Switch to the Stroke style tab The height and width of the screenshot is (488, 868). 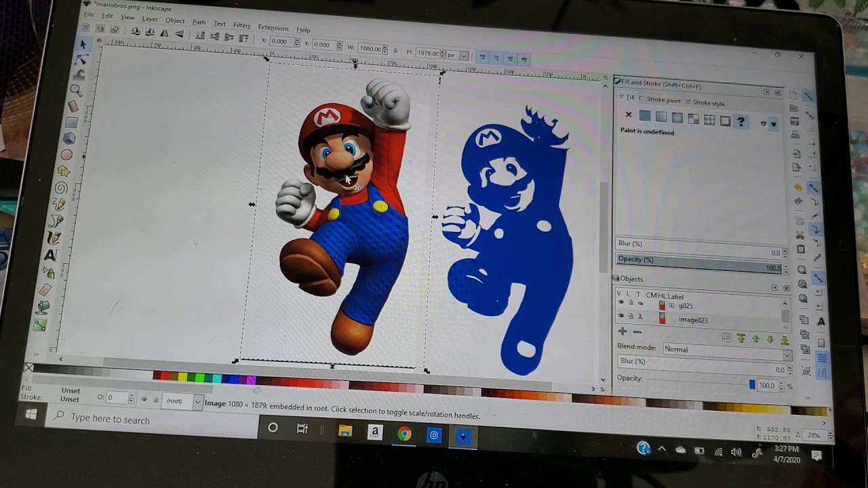(x=706, y=103)
